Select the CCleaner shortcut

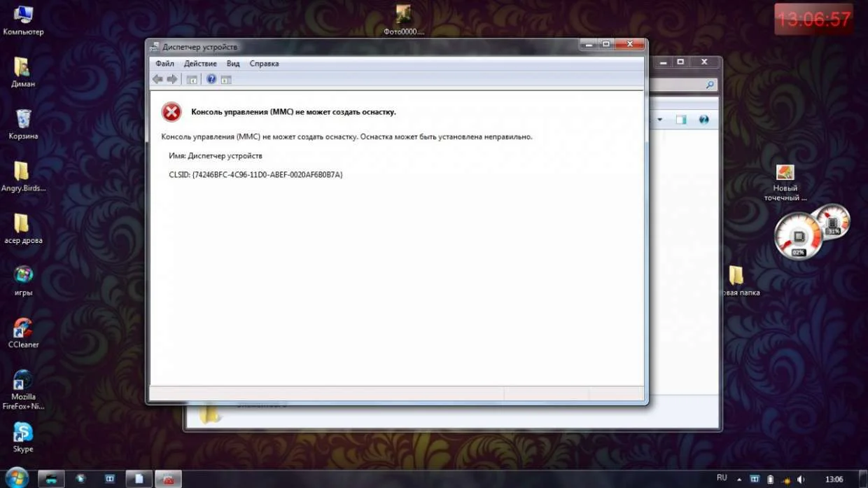tap(23, 332)
